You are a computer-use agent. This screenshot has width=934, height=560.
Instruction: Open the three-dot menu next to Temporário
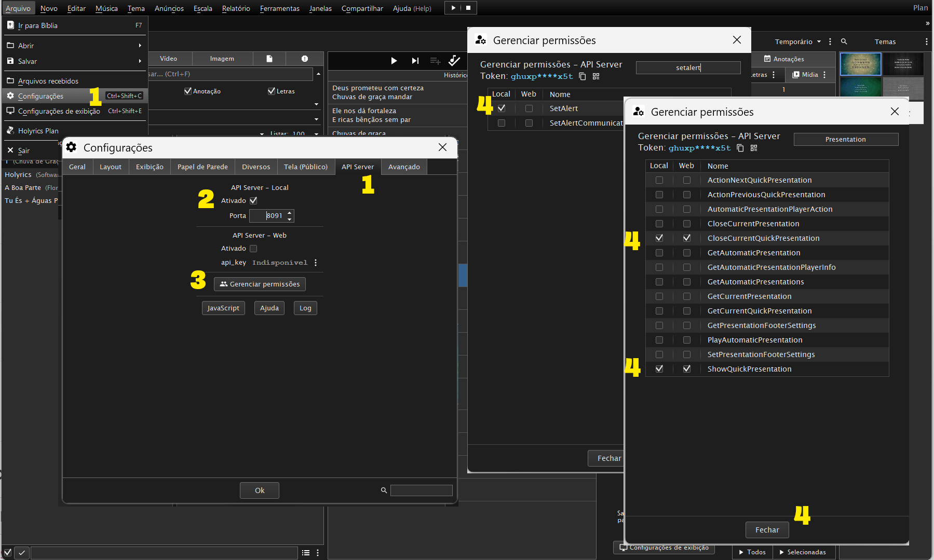pyautogui.click(x=830, y=42)
